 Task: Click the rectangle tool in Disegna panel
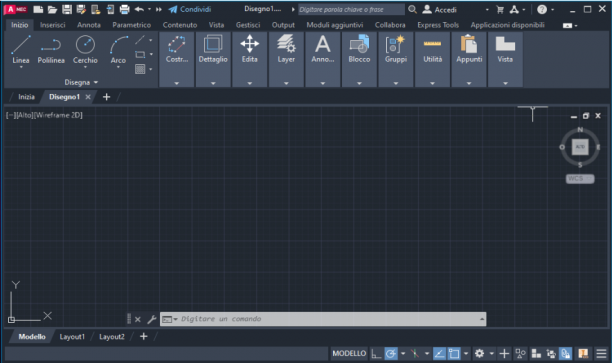(140, 55)
